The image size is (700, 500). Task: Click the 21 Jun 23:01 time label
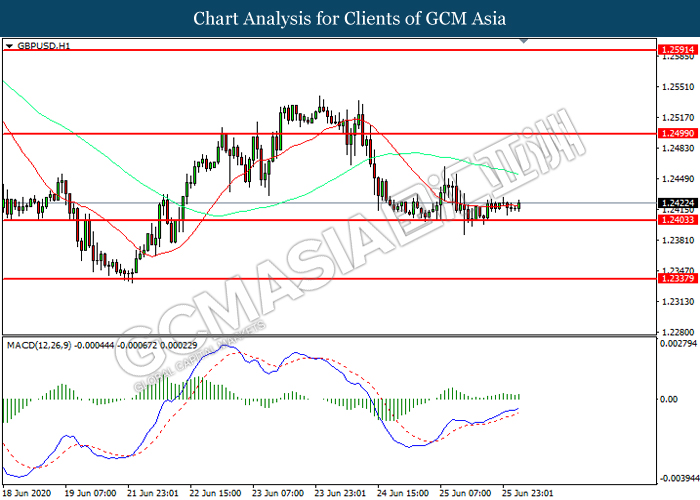[153, 493]
